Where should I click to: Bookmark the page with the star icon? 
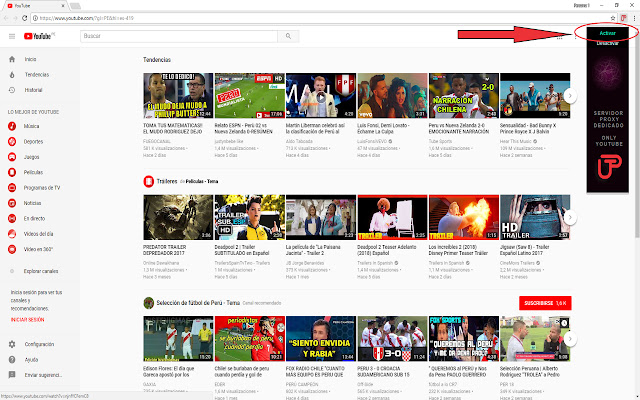tap(613, 18)
